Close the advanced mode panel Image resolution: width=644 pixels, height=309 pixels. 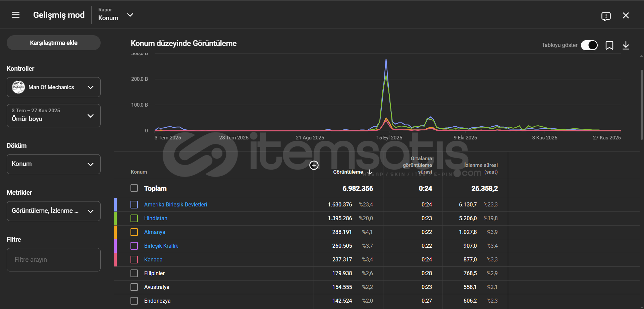click(626, 16)
